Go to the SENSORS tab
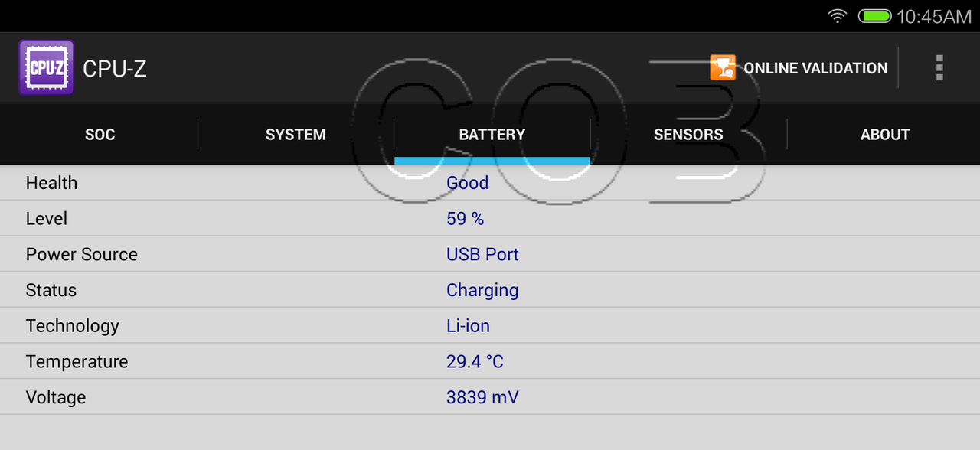This screenshot has height=450, width=980. point(688,135)
